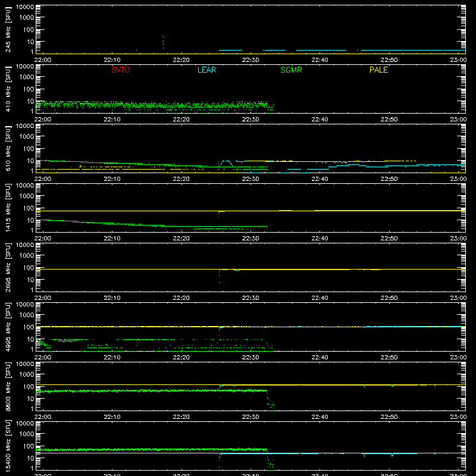
Task: Click the red SVTO station label
Action: coord(121,70)
